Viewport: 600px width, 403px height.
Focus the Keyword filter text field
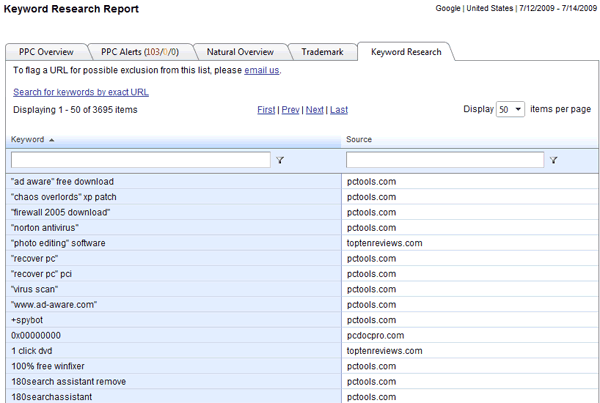pyautogui.click(x=140, y=160)
